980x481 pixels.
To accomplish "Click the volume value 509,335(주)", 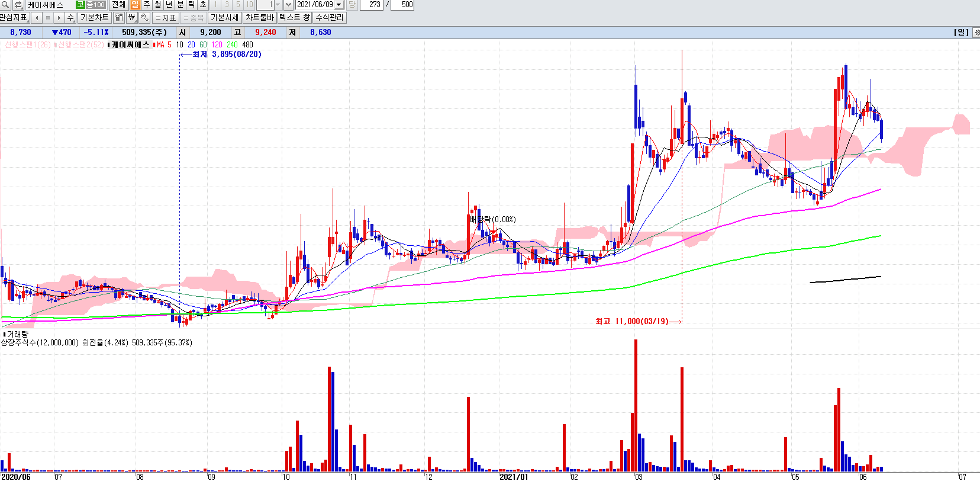I will (144, 33).
